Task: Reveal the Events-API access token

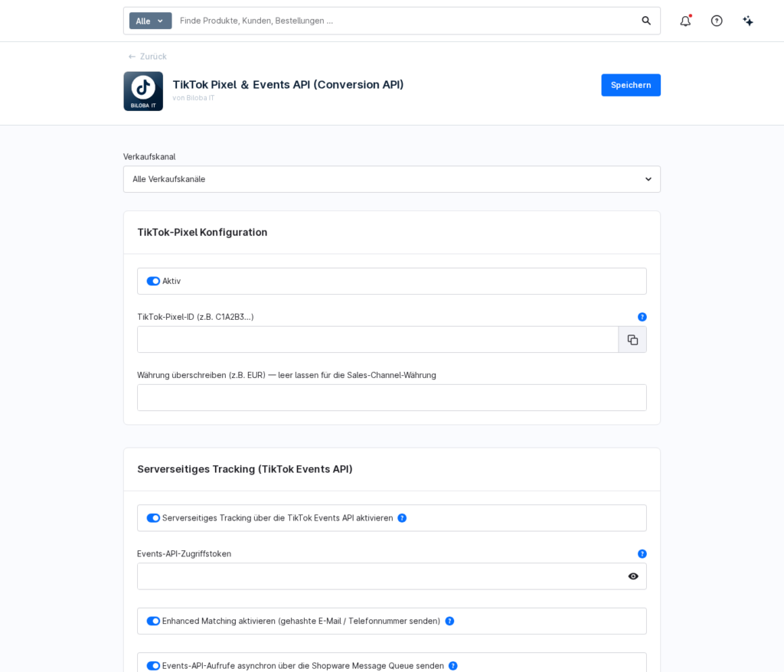Action: click(x=633, y=576)
